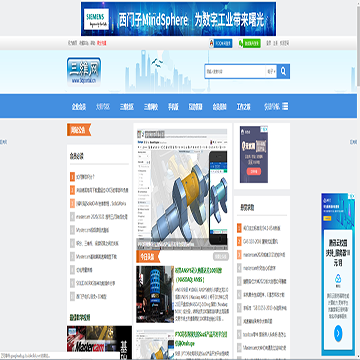Click the orange site announcement tag
The width and height of the screenshot is (360, 360).
click(79, 130)
